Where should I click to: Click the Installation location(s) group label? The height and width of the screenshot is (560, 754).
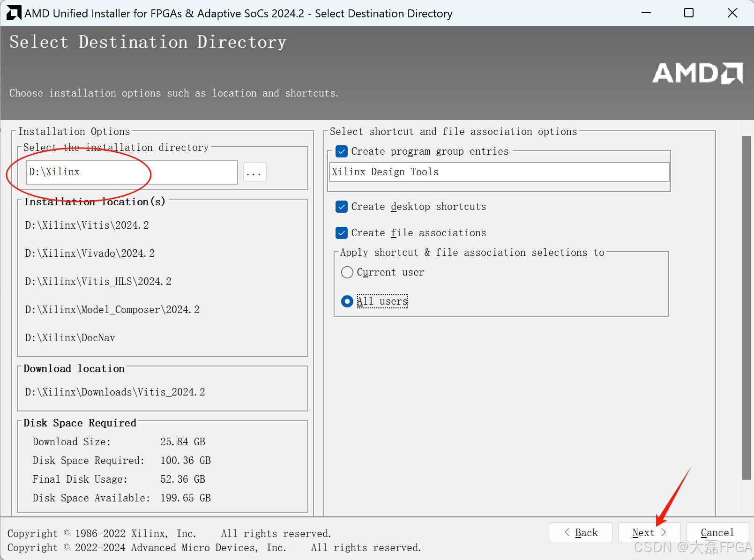(95, 202)
